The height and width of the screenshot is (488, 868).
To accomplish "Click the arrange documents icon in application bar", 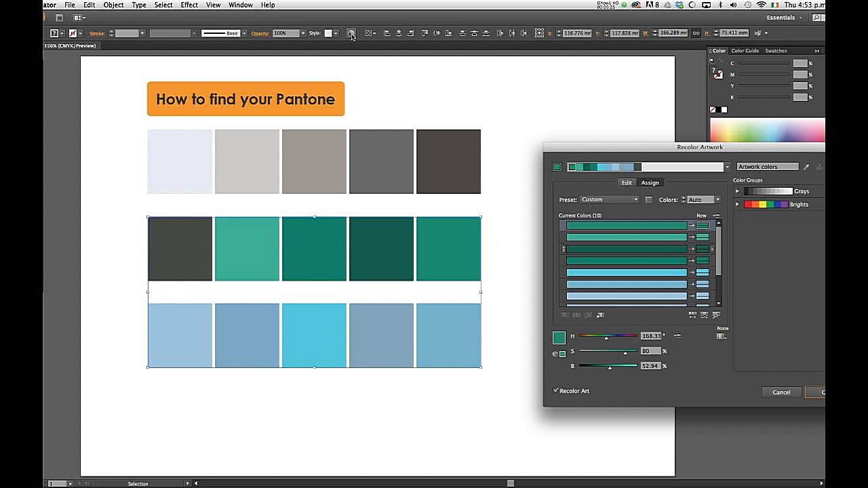I will point(78,18).
